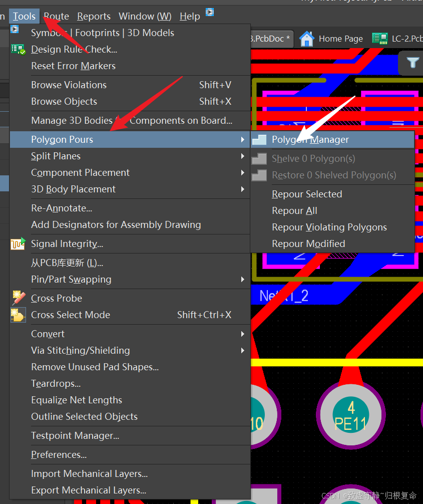The width and height of the screenshot is (423, 504).
Task: Click the filter funnel icon
Action: click(412, 63)
